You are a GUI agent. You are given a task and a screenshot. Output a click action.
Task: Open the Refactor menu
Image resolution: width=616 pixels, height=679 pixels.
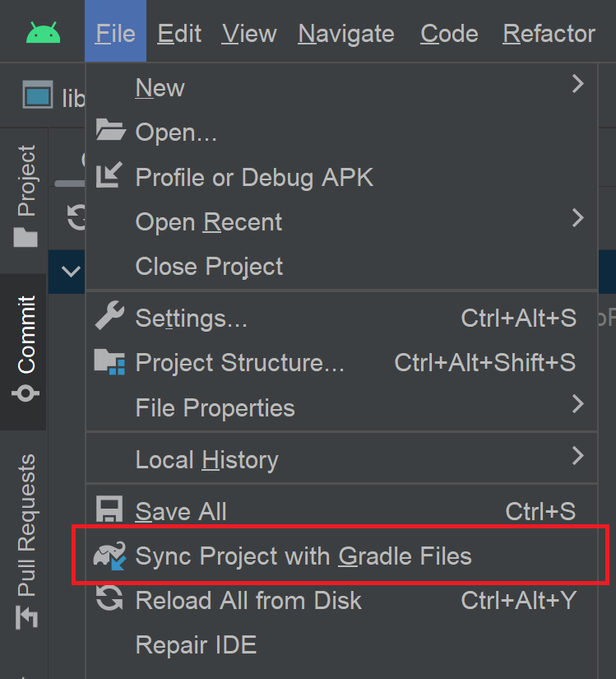[548, 33]
